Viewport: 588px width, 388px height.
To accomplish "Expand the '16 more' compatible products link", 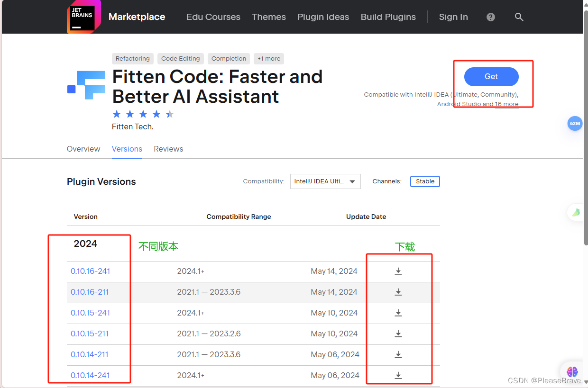I will coord(507,104).
